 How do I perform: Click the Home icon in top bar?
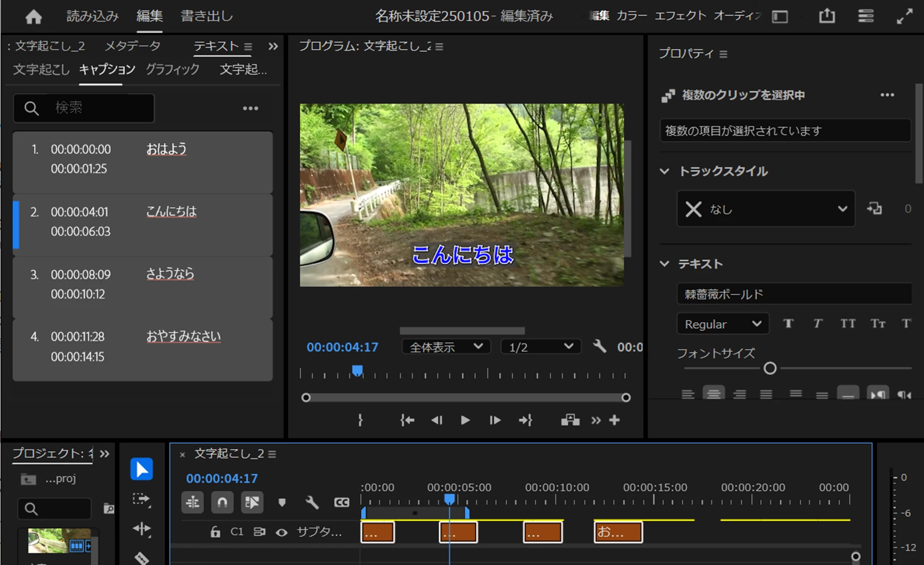point(33,17)
